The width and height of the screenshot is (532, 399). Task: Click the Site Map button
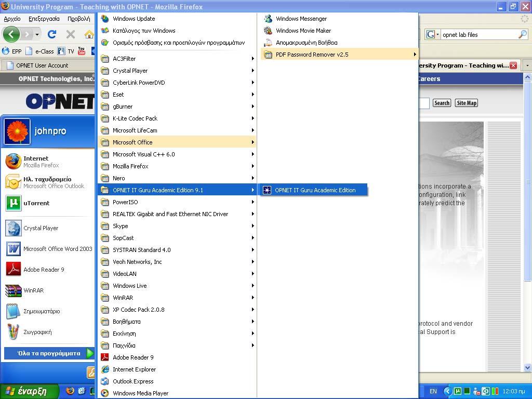click(x=467, y=103)
